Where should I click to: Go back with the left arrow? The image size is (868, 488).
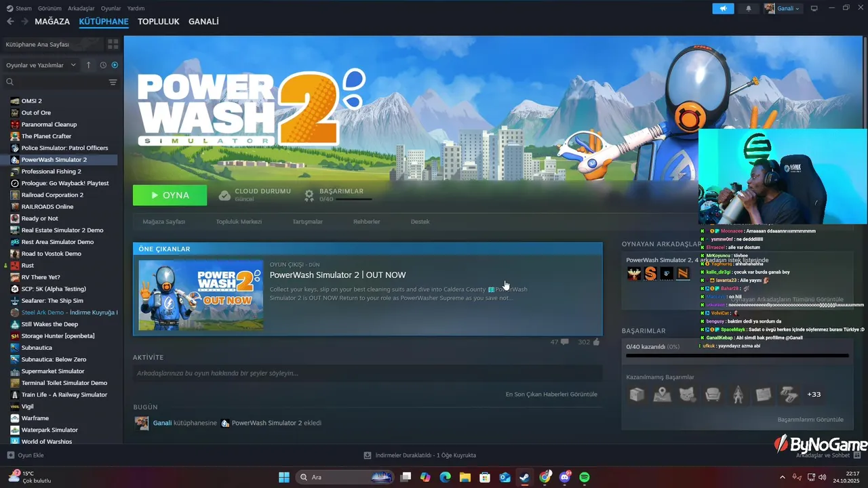pyautogui.click(x=10, y=22)
